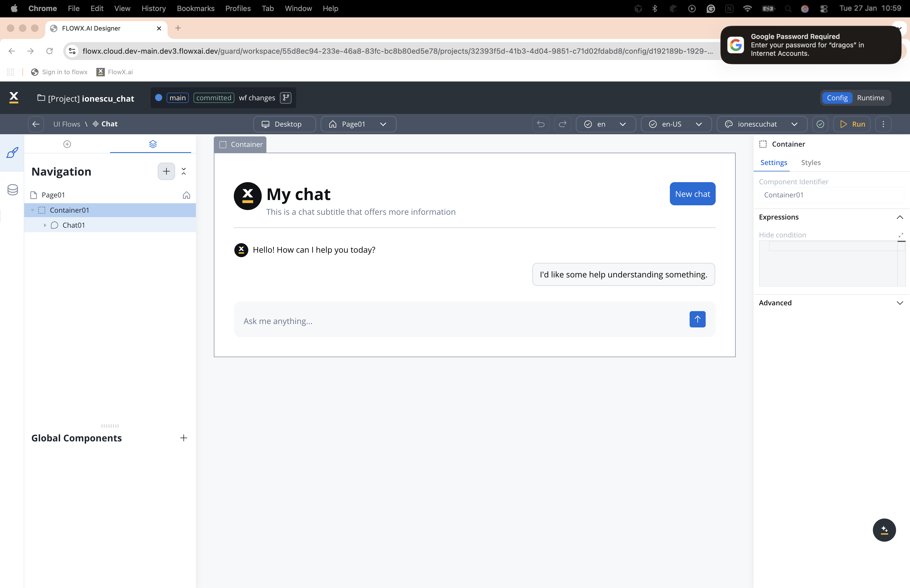The height and width of the screenshot is (588, 910).
Task: Open the database icon in left sidebar
Action: 13,190
